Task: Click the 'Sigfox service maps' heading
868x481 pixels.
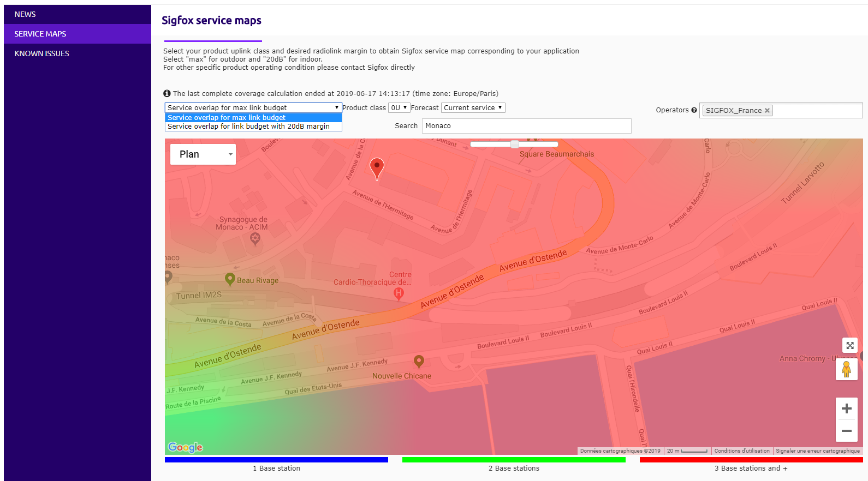Action: point(211,21)
